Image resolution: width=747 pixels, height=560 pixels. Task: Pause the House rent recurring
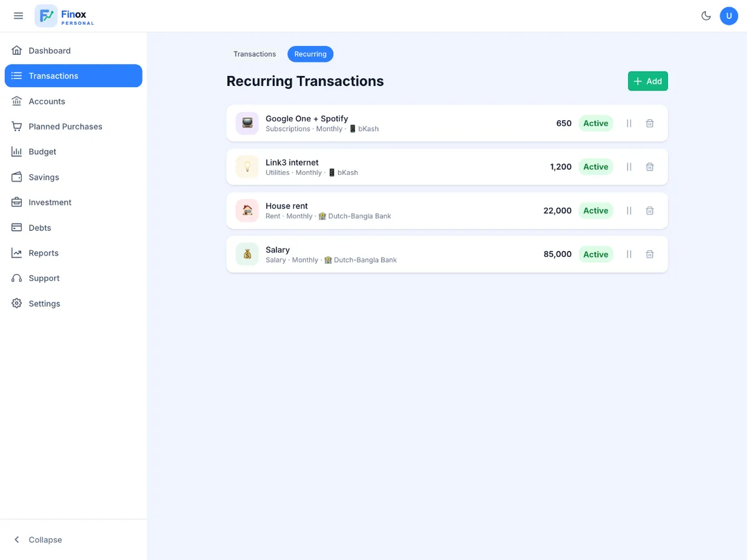pos(629,210)
